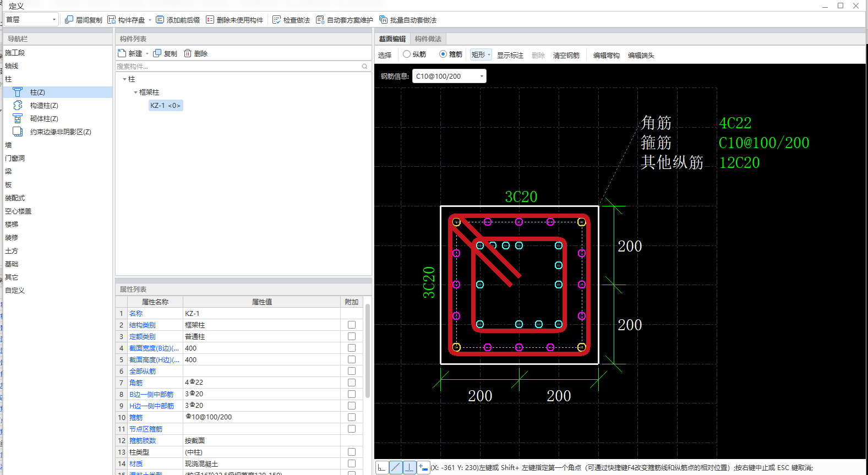The width and height of the screenshot is (868, 475).
Task: Click the 箍筋肢数 property link
Action: [143, 440]
